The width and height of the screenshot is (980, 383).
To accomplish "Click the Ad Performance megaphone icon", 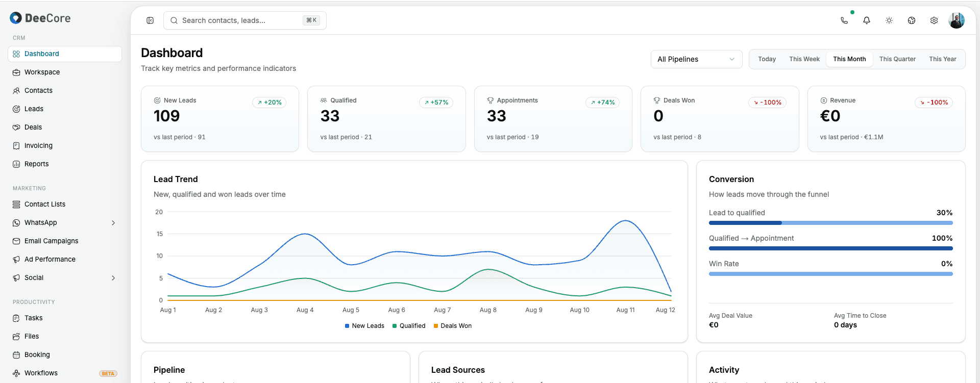I will click(16, 260).
